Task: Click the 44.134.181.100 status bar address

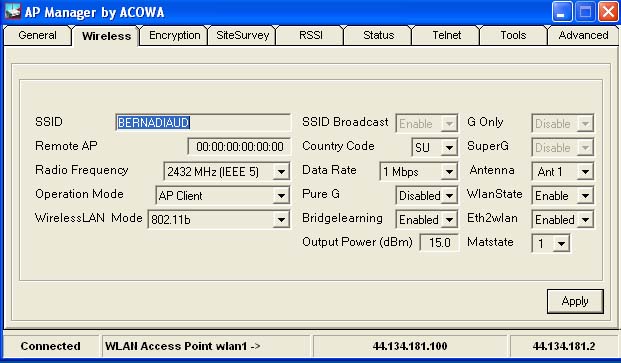Action: [410, 346]
